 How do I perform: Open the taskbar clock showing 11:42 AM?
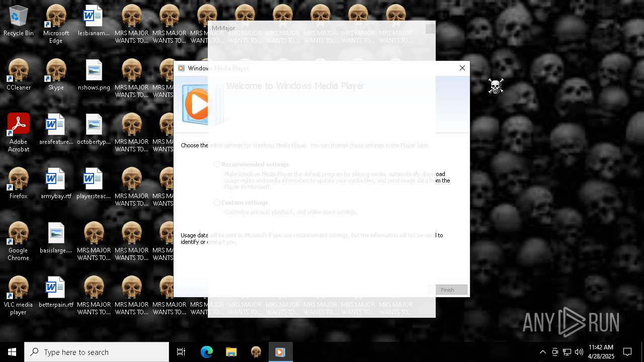[x=601, y=352]
